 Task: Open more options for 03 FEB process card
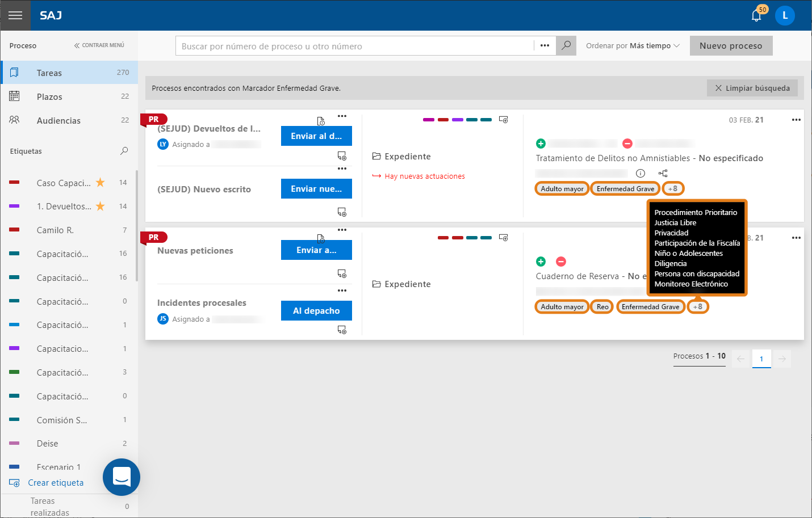(x=796, y=120)
